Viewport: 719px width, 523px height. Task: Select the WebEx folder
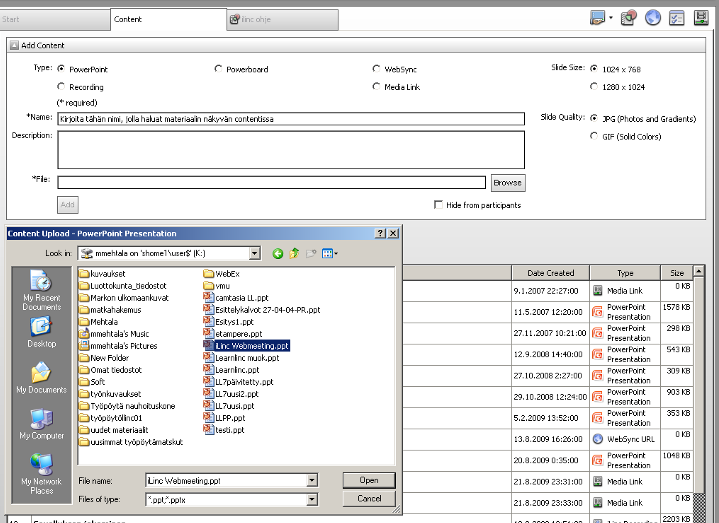tap(221, 274)
